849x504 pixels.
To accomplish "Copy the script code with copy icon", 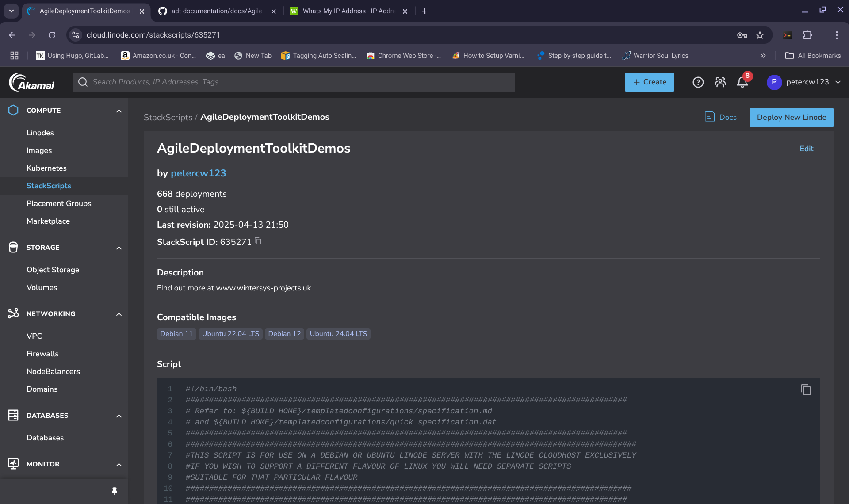I will [806, 389].
